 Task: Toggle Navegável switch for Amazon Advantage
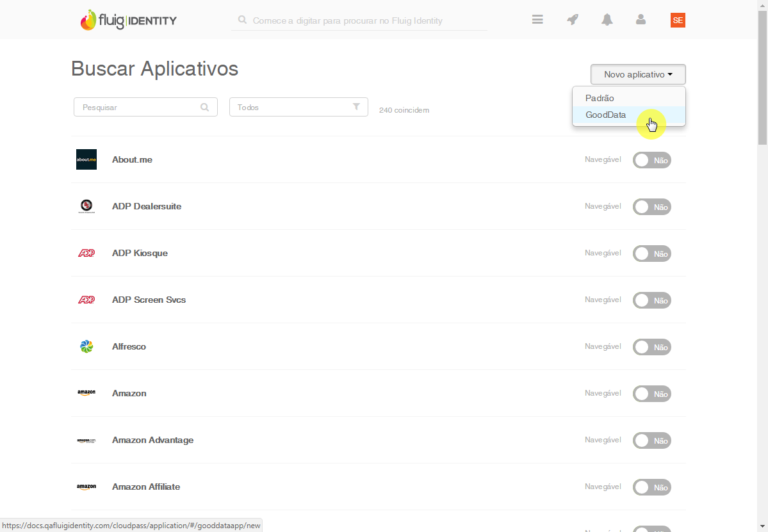click(x=651, y=440)
